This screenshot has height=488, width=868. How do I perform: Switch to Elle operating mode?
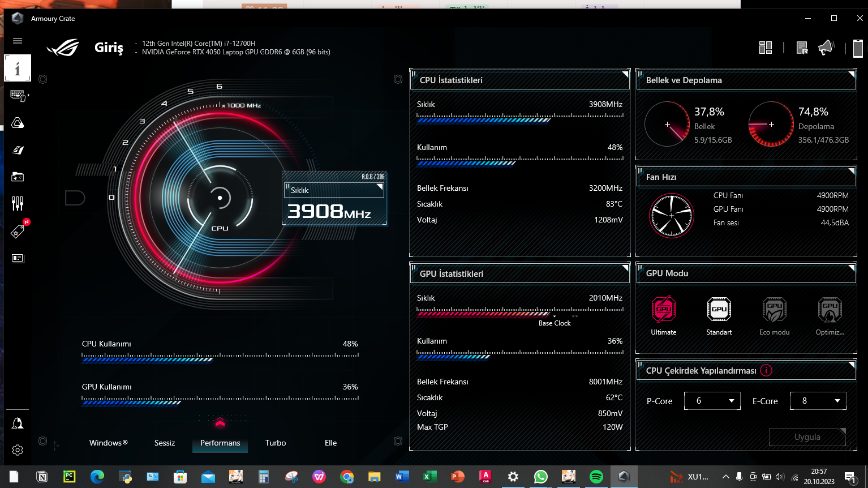point(331,443)
